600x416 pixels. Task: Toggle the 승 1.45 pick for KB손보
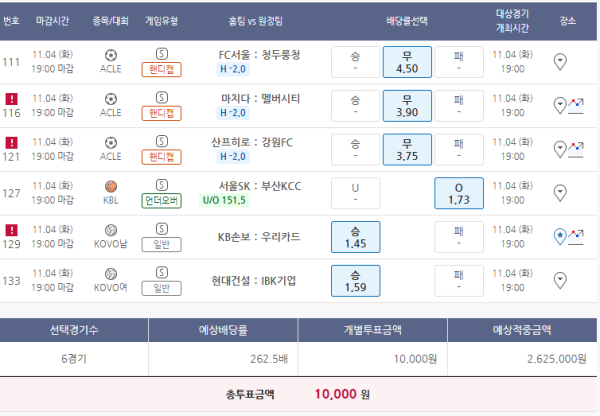coord(355,237)
